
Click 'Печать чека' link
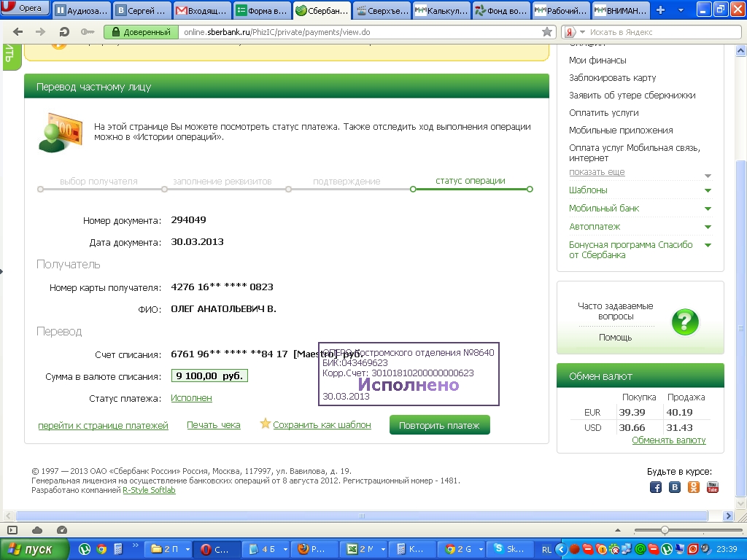(x=214, y=425)
